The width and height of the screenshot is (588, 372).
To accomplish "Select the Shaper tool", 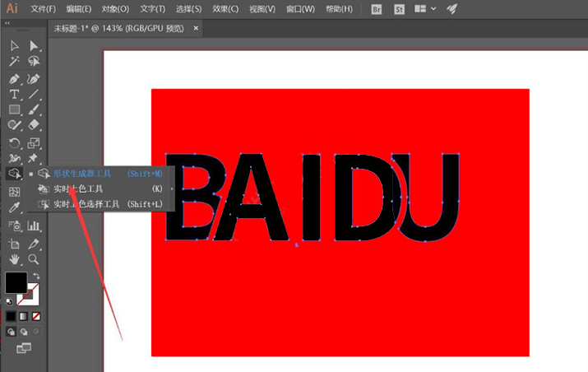I will pyautogui.click(x=14, y=124).
